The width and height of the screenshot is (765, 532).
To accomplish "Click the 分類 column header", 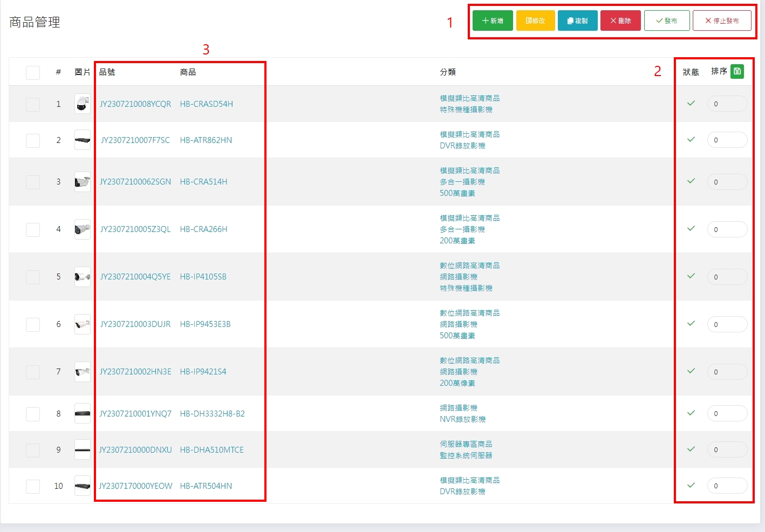I will [x=447, y=72].
